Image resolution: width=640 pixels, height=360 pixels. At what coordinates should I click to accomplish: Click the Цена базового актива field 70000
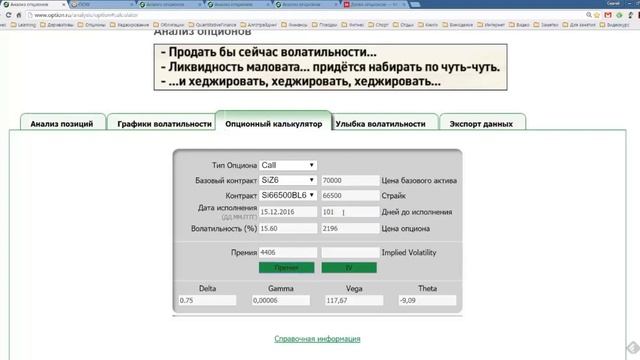tap(350, 180)
